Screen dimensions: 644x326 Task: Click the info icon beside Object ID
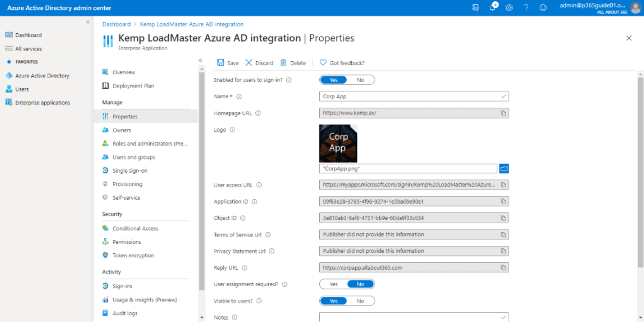click(x=243, y=218)
